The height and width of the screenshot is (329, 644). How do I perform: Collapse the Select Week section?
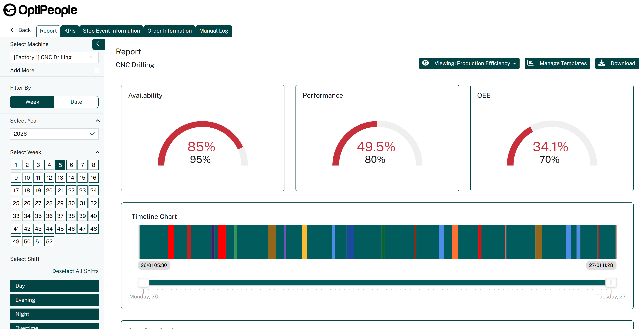97,152
